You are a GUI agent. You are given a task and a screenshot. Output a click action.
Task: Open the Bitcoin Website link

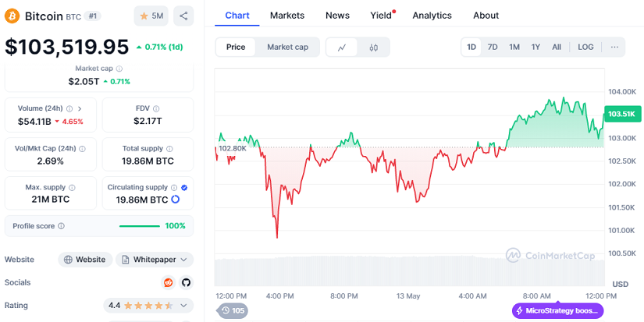click(x=85, y=260)
